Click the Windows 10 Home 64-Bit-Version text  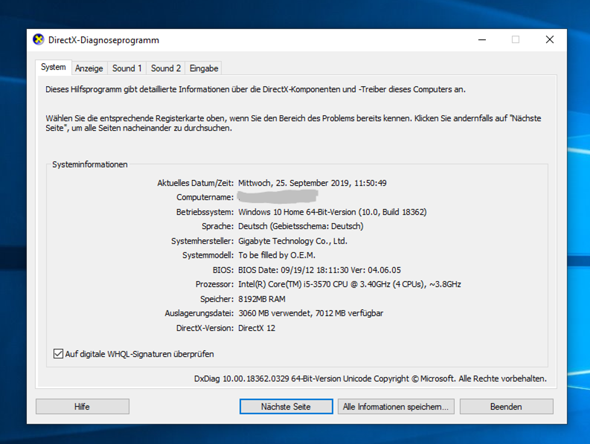click(x=332, y=212)
